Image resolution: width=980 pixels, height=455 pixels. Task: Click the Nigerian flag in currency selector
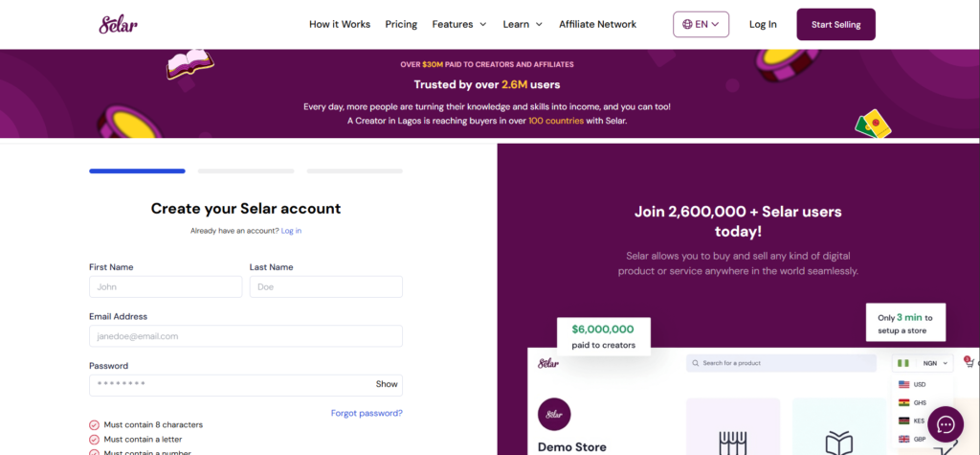(902, 363)
